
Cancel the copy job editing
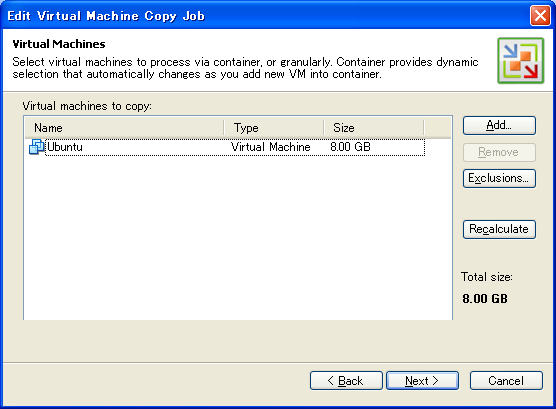click(506, 381)
